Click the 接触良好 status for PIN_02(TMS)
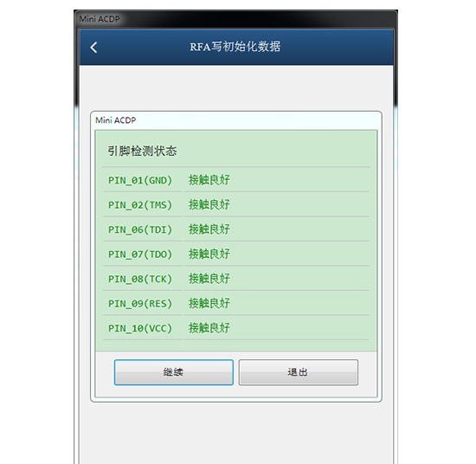The image size is (476, 464). [209, 204]
